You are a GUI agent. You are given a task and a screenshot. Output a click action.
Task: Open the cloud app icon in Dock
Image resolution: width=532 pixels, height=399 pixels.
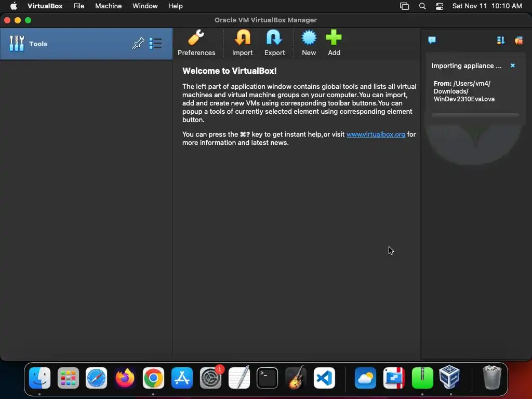(x=365, y=378)
